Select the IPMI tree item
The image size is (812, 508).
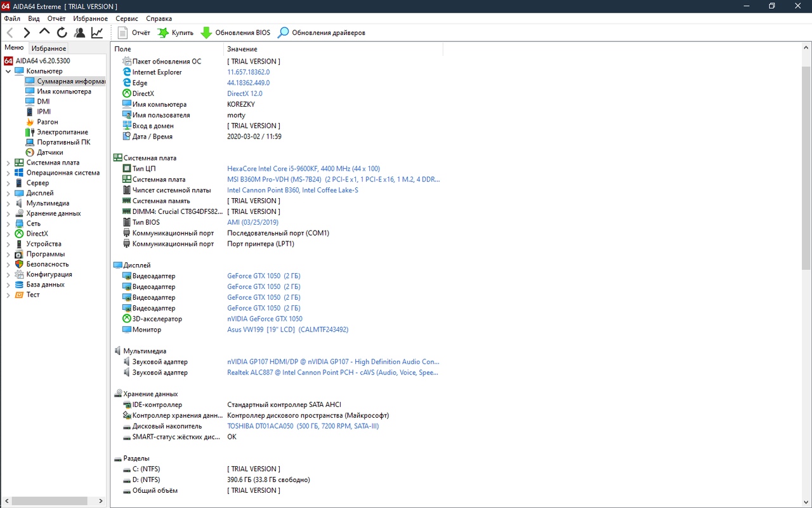pyautogui.click(x=44, y=112)
